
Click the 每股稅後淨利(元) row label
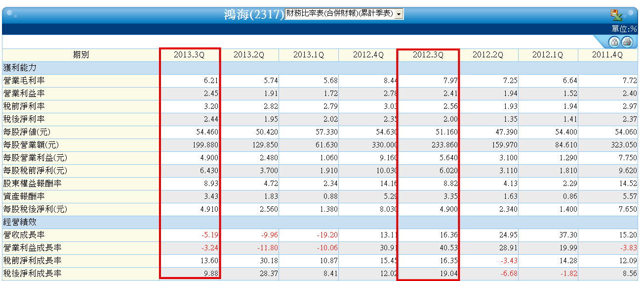coord(35,209)
